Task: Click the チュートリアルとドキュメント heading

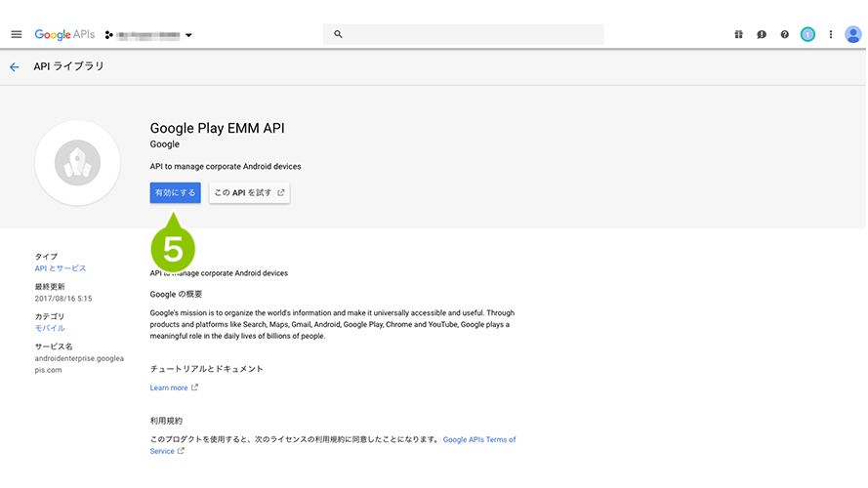Action: pyautogui.click(x=206, y=369)
